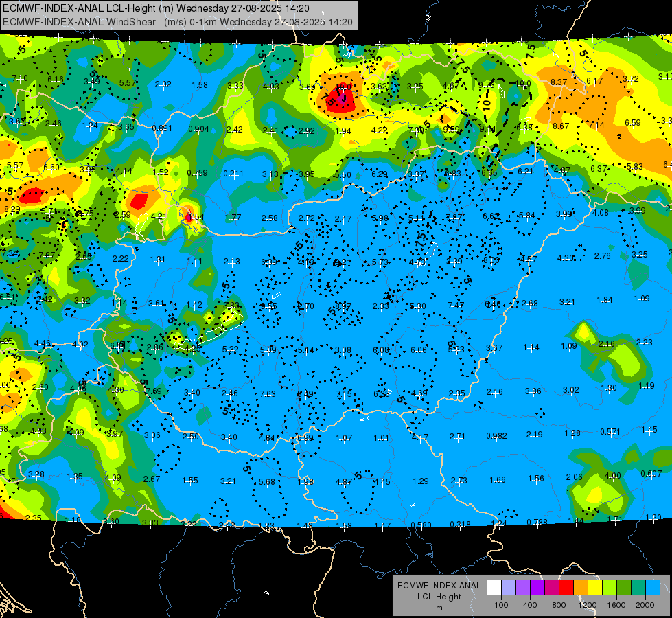This screenshot has height=618, width=672.
Task: Click the wind shear value 0.318
Action: (461, 524)
